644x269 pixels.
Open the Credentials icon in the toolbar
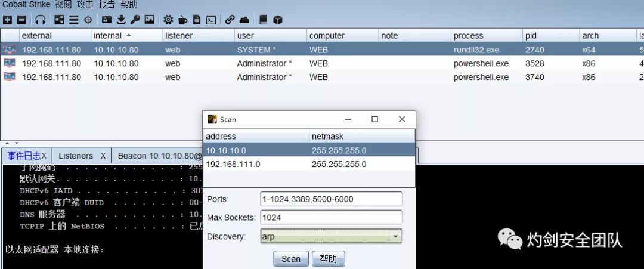point(107,19)
